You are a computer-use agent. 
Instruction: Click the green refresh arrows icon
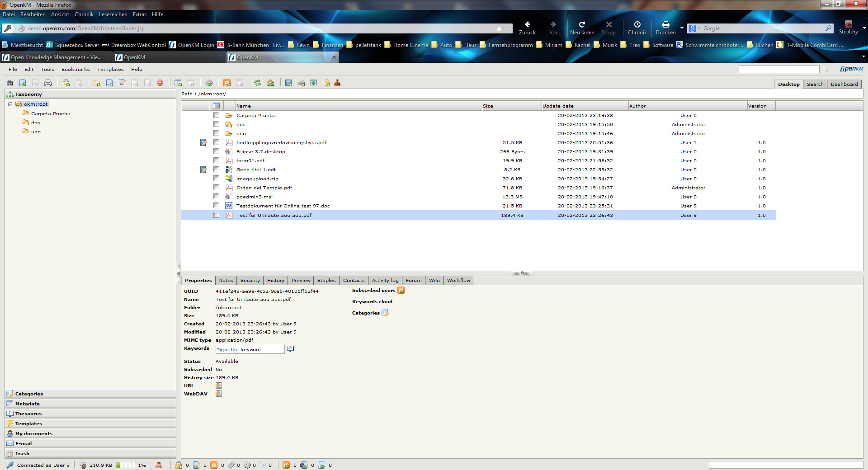coord(258,83)
